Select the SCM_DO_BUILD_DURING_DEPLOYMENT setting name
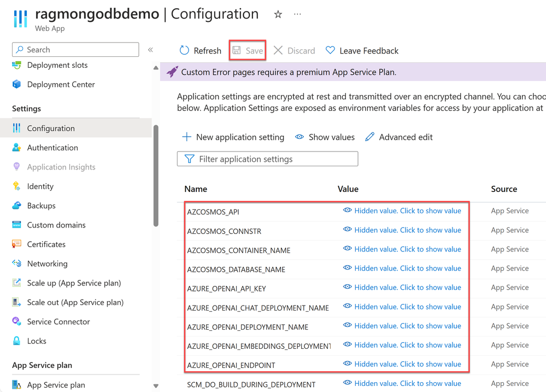The image size is (546, 392). point(251,385)
